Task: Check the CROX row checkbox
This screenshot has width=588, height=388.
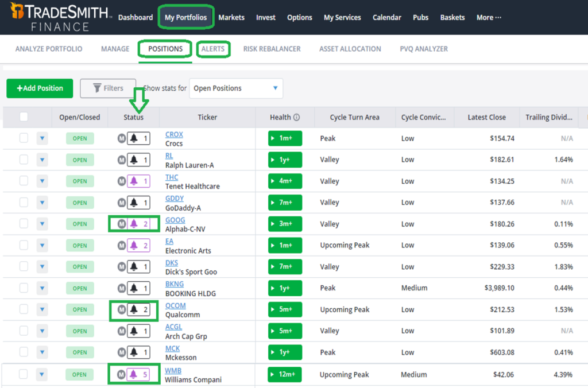Action: (24, 138)
